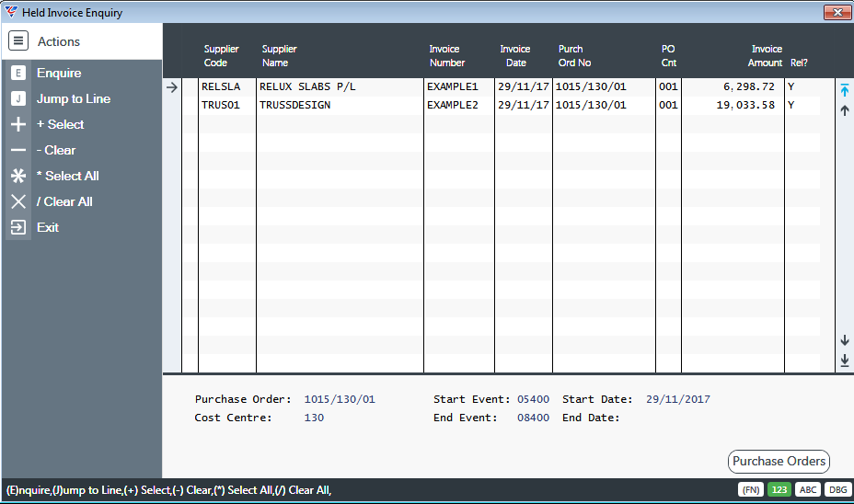Choose Enquire in the Actions list
Viewport: 854px width, 504px height.
tap(59, 73)
